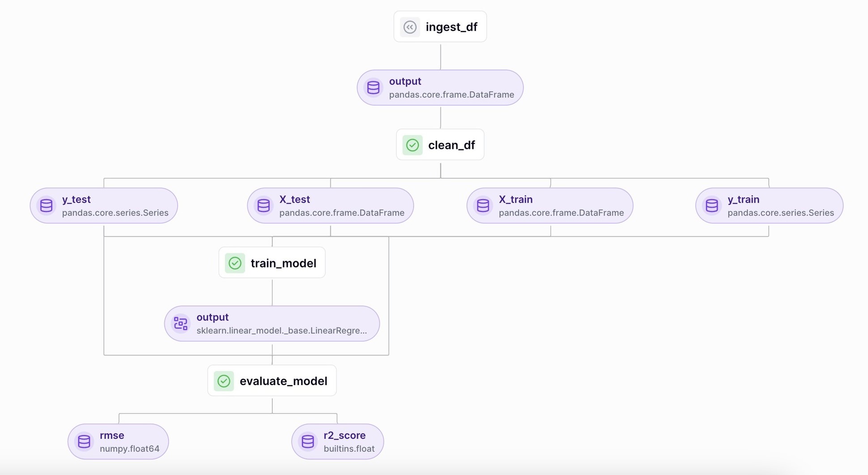Screen dimensions: 868x475
Task: Click the model icon on LinearRegression output
Action: [x=181, y=323]
